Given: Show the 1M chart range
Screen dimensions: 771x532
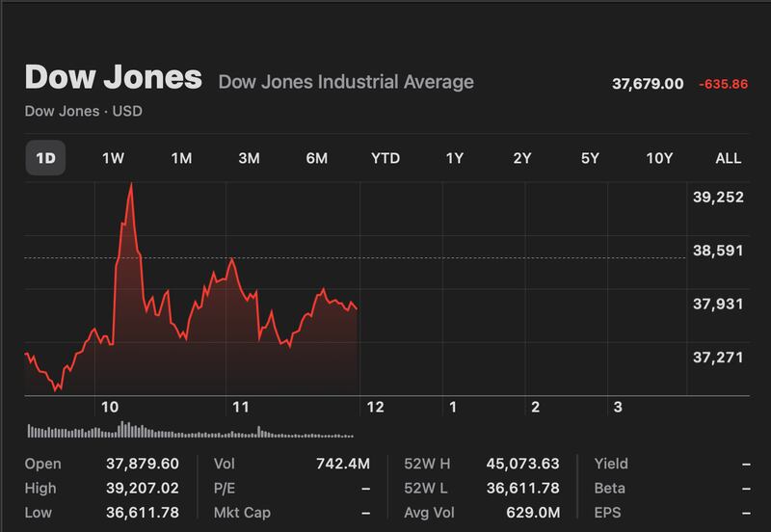Looking at the screenshot, I should pyautogui.click(x=181, y=158).
